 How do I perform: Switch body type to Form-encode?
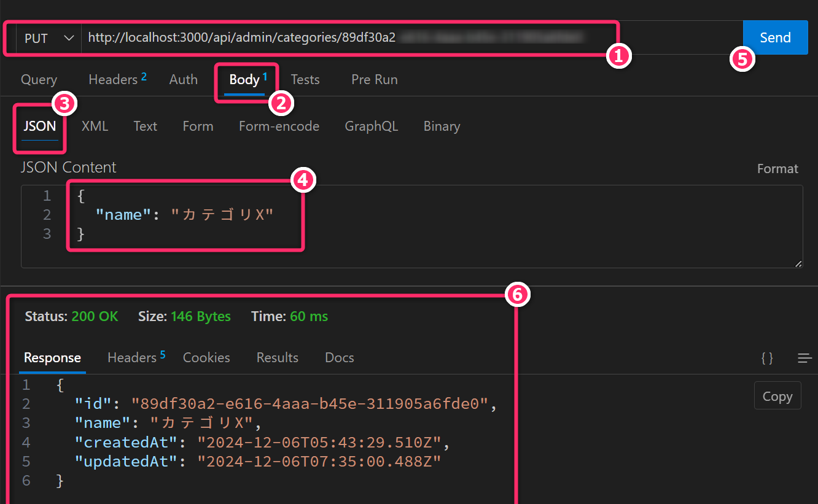(x=279, y=126)
